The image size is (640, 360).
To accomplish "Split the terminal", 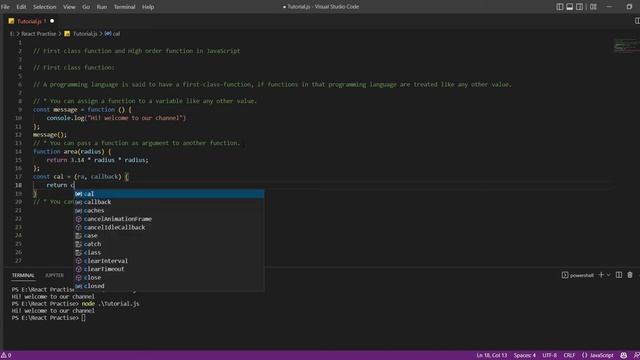I will click(619, 275).
